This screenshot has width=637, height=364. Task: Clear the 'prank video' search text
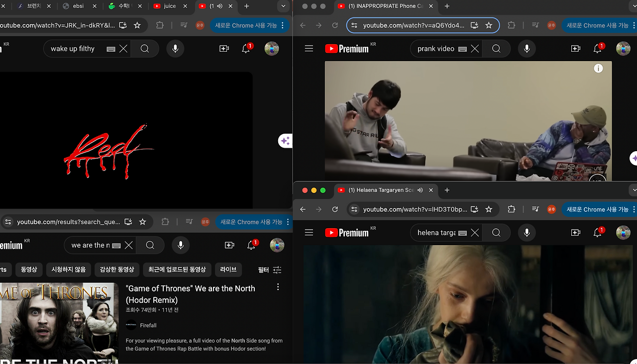[x=475, y=49]
